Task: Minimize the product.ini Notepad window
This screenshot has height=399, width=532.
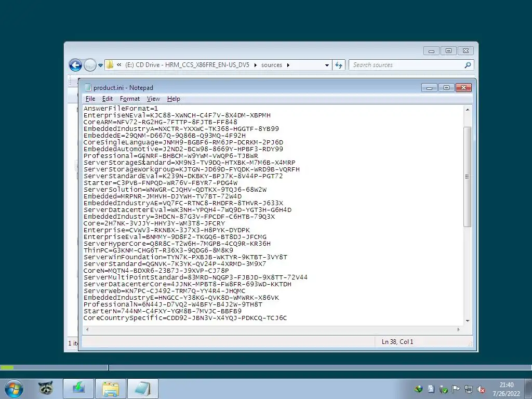Action: coord(429,88)
